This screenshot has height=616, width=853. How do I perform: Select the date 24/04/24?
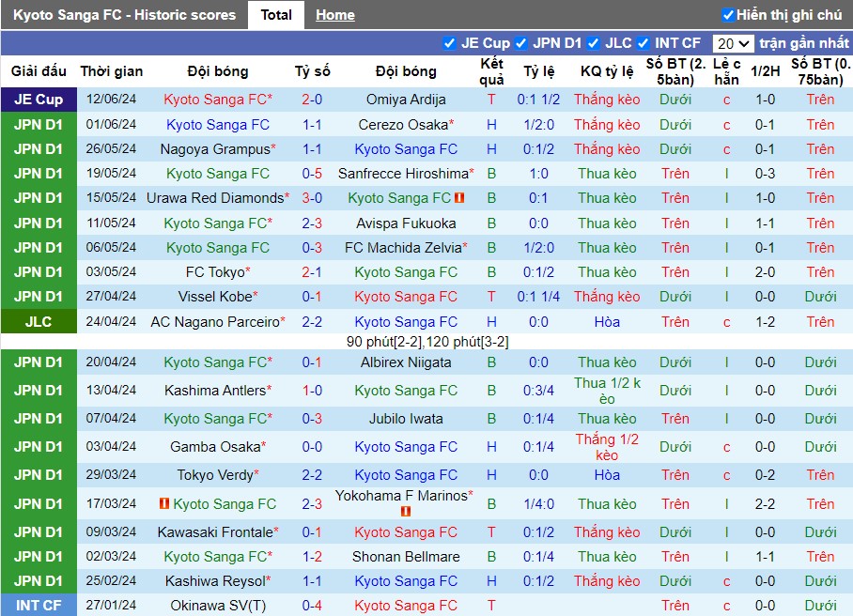[x=111, y=321]
